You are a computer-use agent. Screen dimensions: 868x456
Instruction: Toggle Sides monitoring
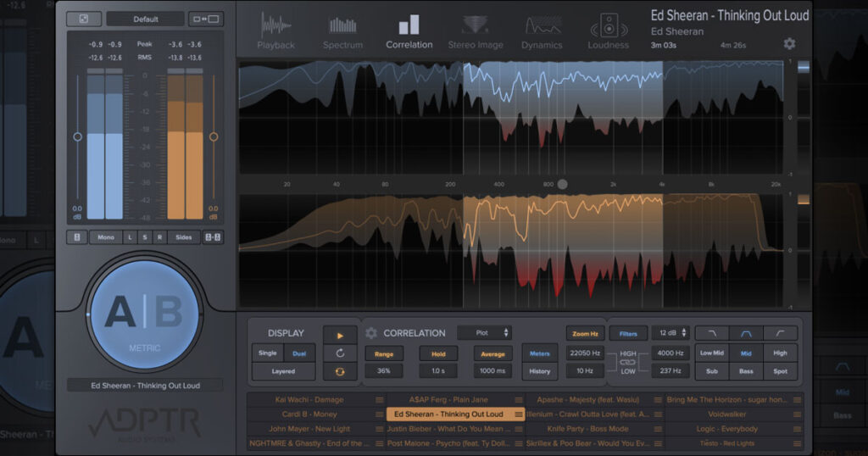[184, 236]
